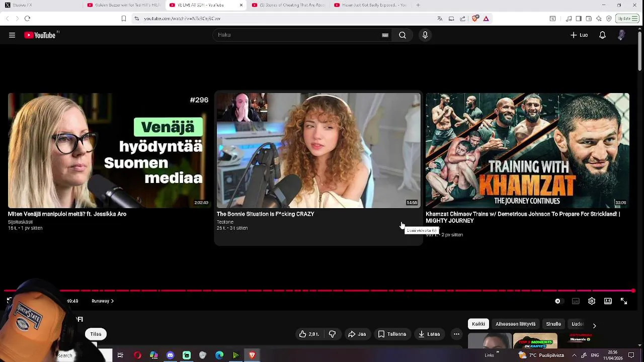Open the Training with Khamzat thumbnail
Viewport: 644px width, 362px height.
click(527, 150)
